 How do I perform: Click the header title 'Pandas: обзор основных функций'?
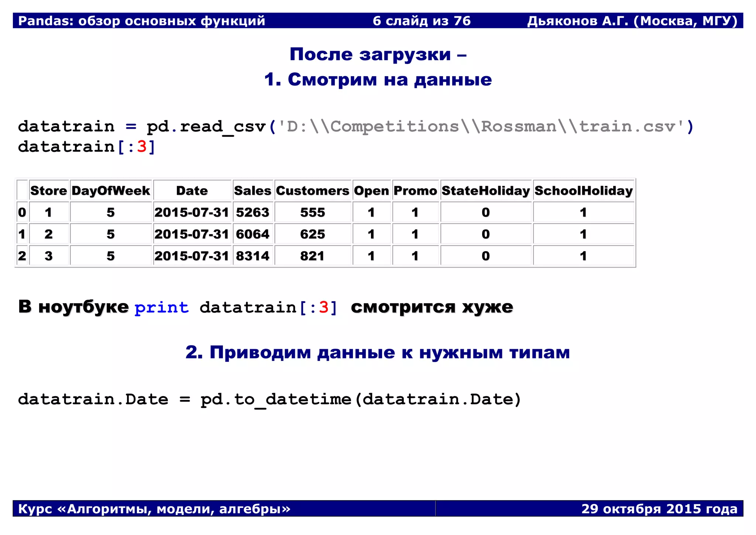click(141, 21)
